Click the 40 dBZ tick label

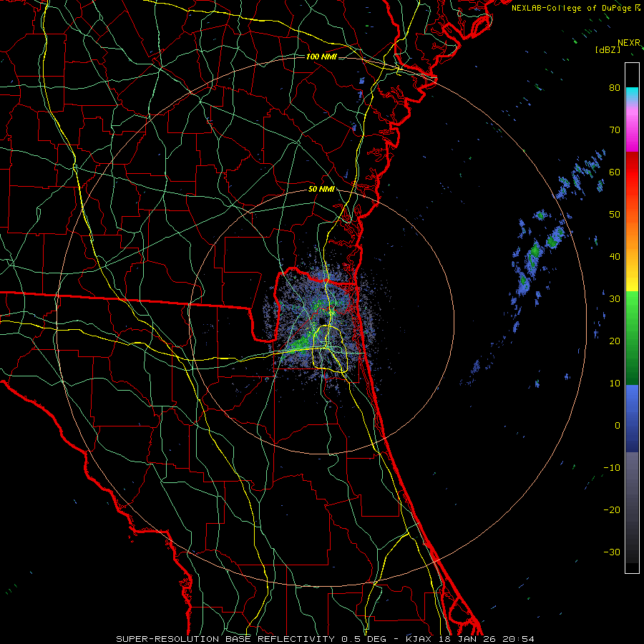pyautogui.click(x=615, y=257)
